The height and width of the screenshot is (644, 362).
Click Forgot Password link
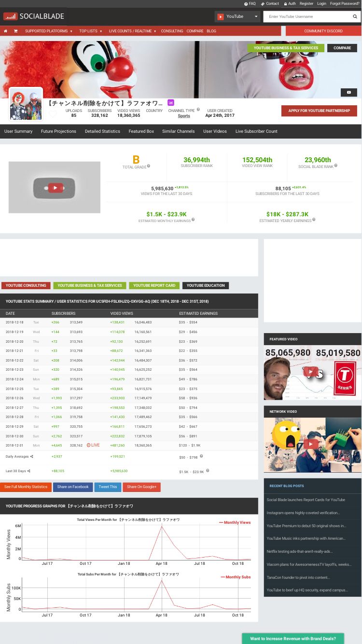tap(345, 3)
